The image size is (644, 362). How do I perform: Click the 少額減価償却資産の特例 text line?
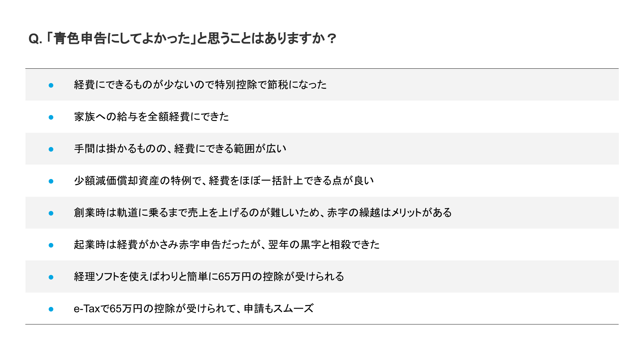(x=224, y=181)
